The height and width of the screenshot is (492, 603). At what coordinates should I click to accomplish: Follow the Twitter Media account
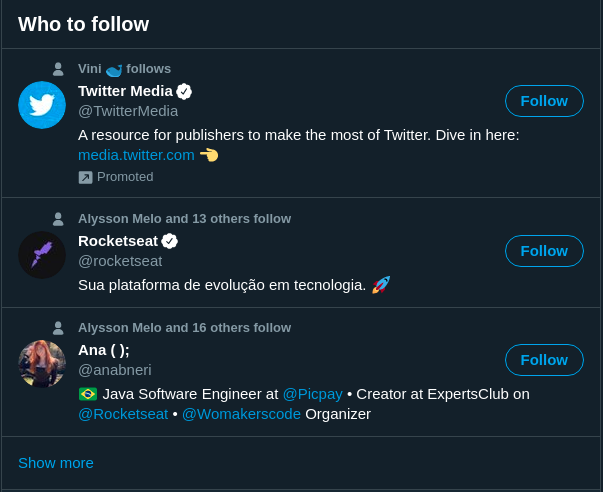point(544,101)
